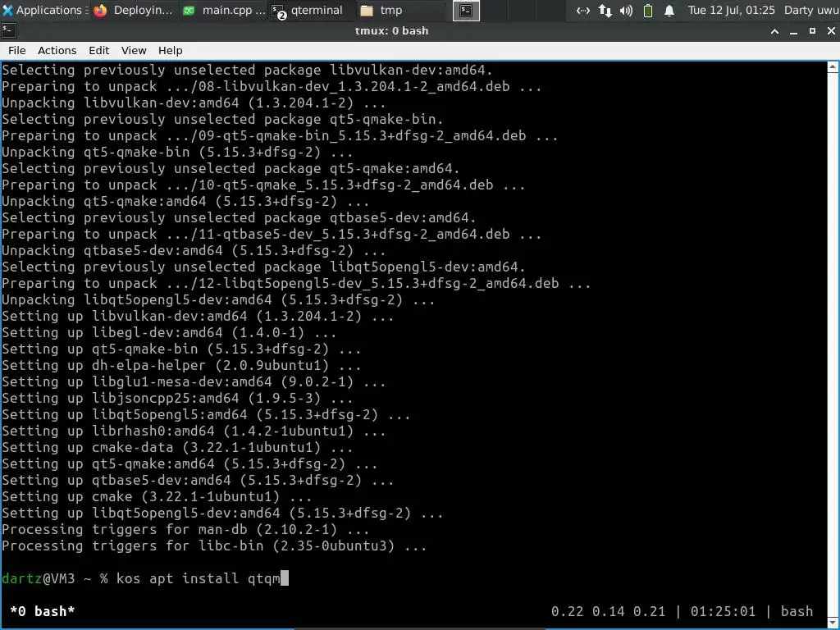Open the File menu
Image resolution: width=840 pixels, height=630 pixels.
17,50
